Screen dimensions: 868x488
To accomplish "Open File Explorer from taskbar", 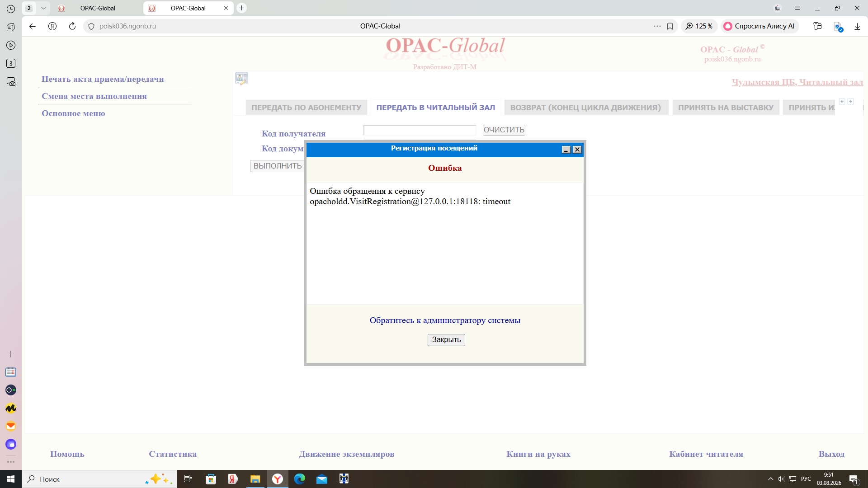I will [x=255, y=479].
